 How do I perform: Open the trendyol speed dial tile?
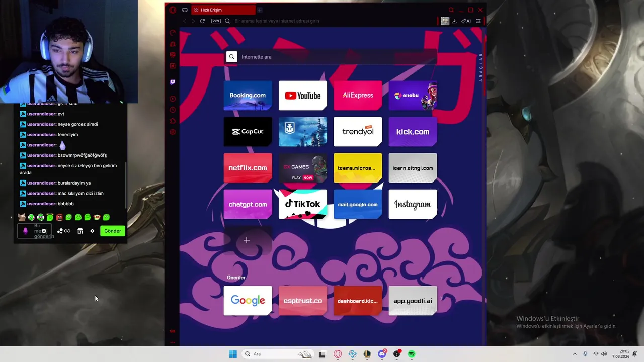358,132
